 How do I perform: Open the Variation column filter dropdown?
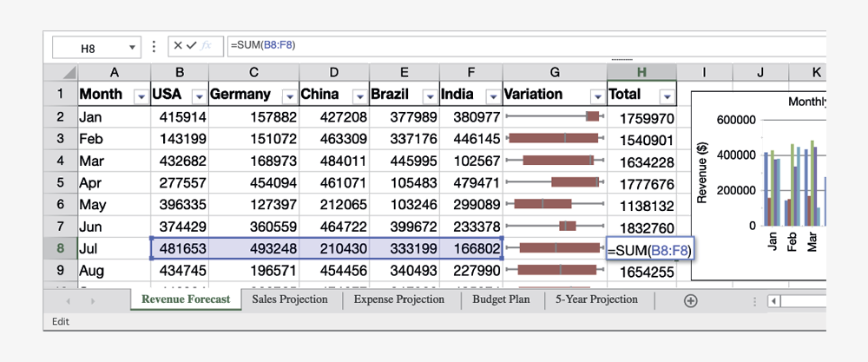pos(596,95)
